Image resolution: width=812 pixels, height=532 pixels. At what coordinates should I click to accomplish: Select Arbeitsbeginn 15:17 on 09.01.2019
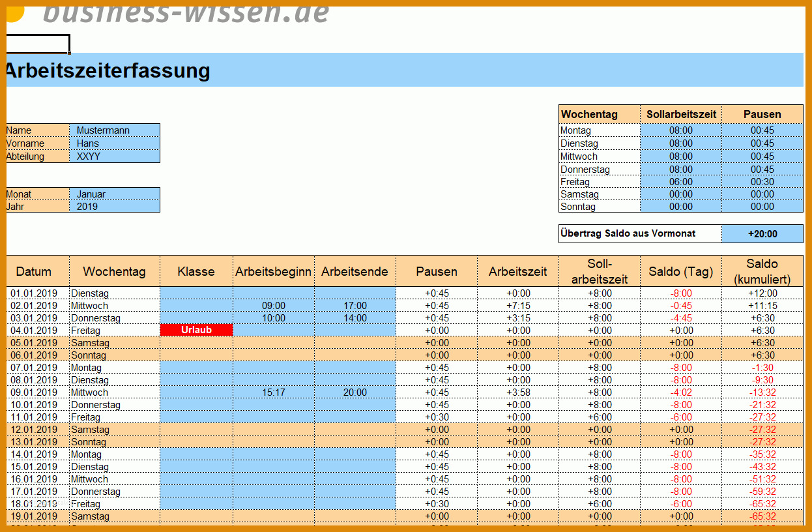coord(274,392)
